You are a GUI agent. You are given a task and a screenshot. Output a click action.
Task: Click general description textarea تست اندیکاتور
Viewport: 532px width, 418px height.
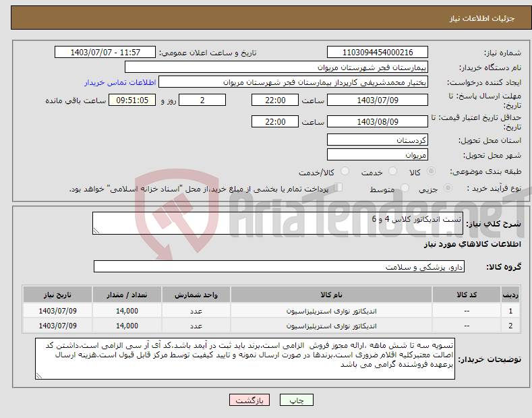[x=278, y=223]
